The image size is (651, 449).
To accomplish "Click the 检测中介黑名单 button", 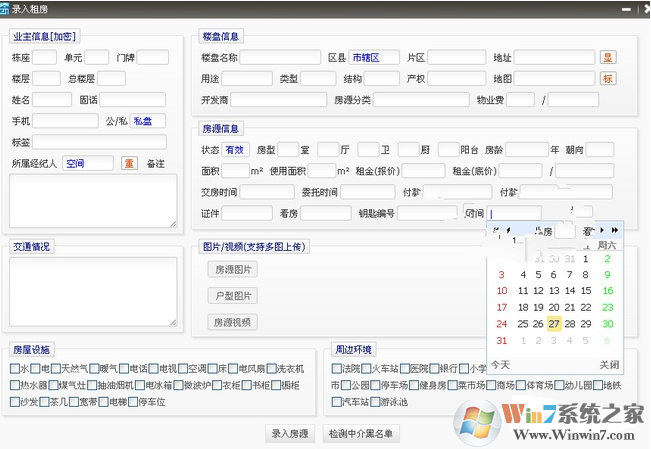I will point(361,434).
